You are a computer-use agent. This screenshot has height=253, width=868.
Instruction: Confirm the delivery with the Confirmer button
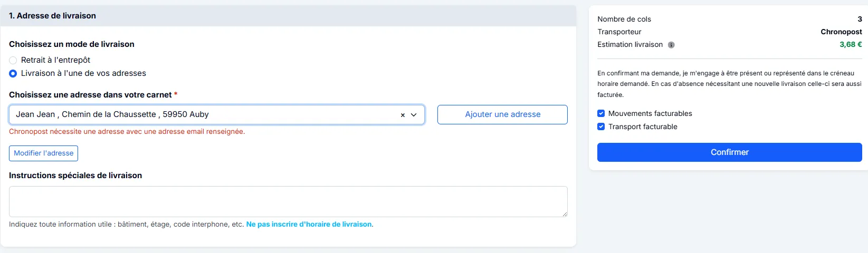pyautogui.click(x=729, y=152)
